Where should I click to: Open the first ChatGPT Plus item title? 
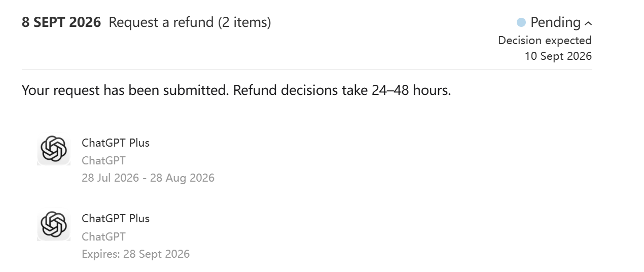[116, 143]
